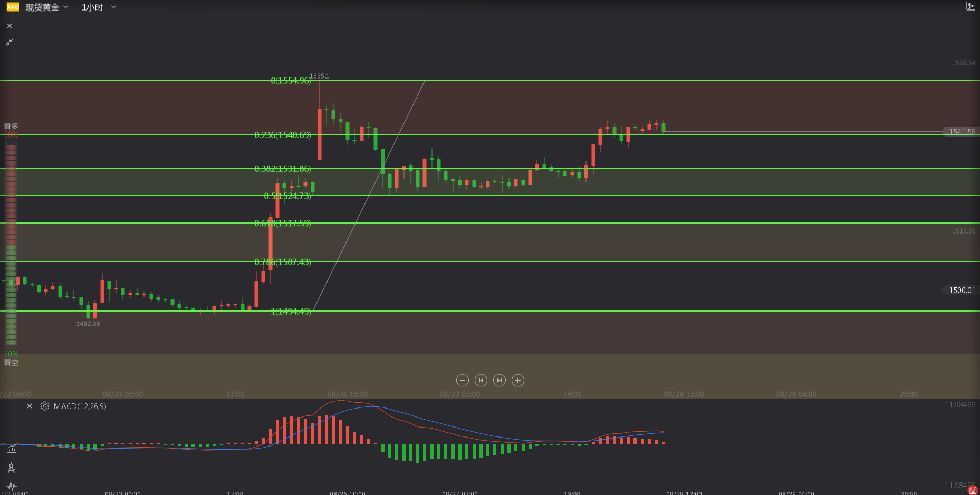980x495 pixels.
Task: Select the Fibonacci 0.786(1507.43) level label
Action: pos(283,262)
